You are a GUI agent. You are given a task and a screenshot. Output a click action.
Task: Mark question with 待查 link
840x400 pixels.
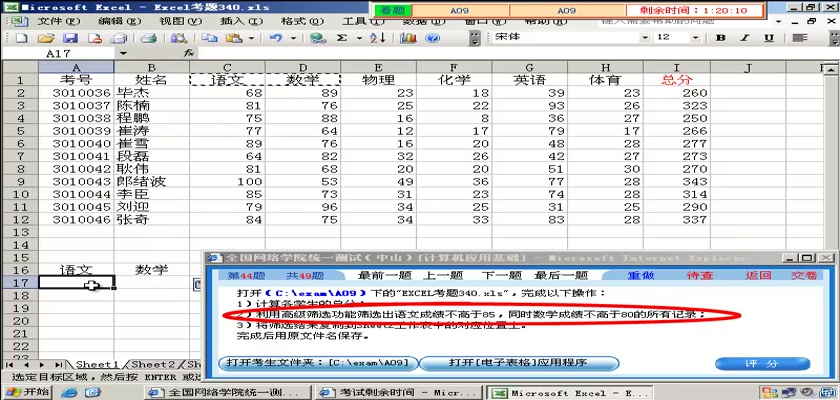pos(700,276)
